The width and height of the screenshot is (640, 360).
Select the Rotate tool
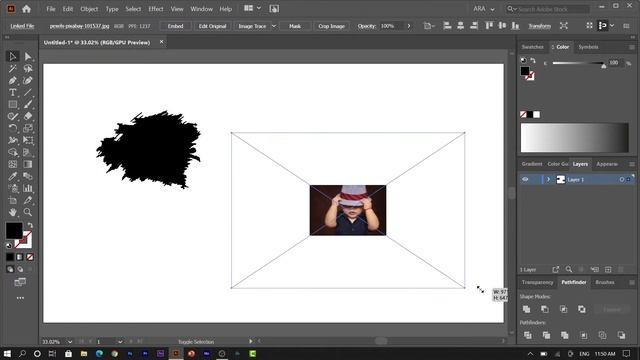(13, 128)
